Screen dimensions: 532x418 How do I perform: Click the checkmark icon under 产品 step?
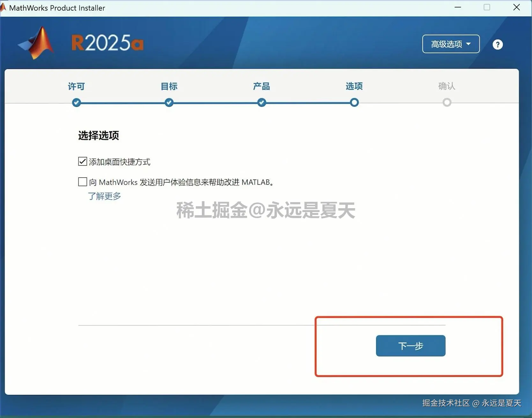pyautogui.click(x=261, y=102)
